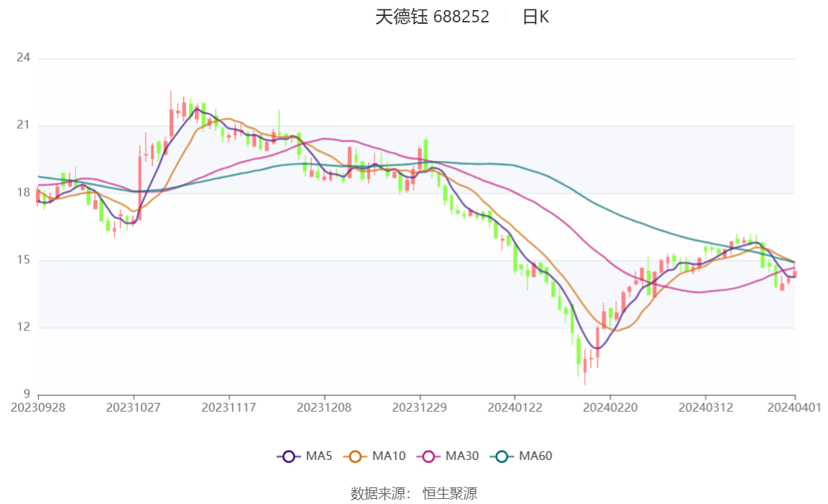
Task: Choose the 20240312 date label
Action: pos(705,407)
